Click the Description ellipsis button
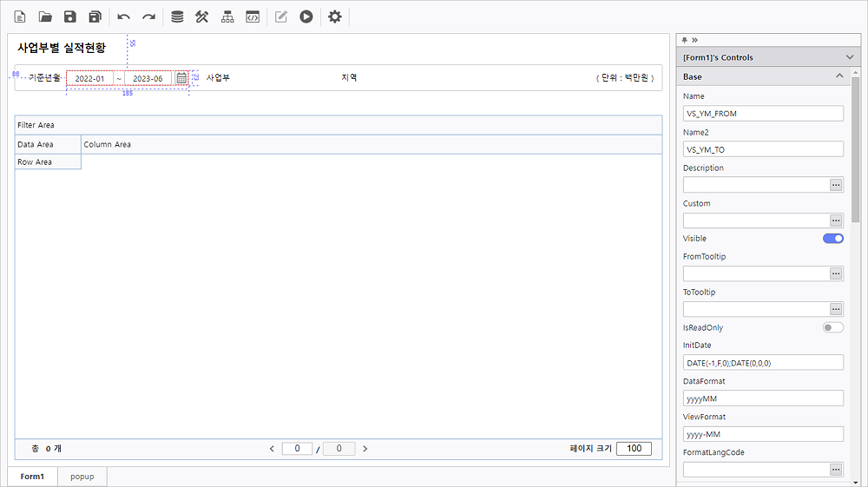 pyautogui.click(x=836, y=185)
